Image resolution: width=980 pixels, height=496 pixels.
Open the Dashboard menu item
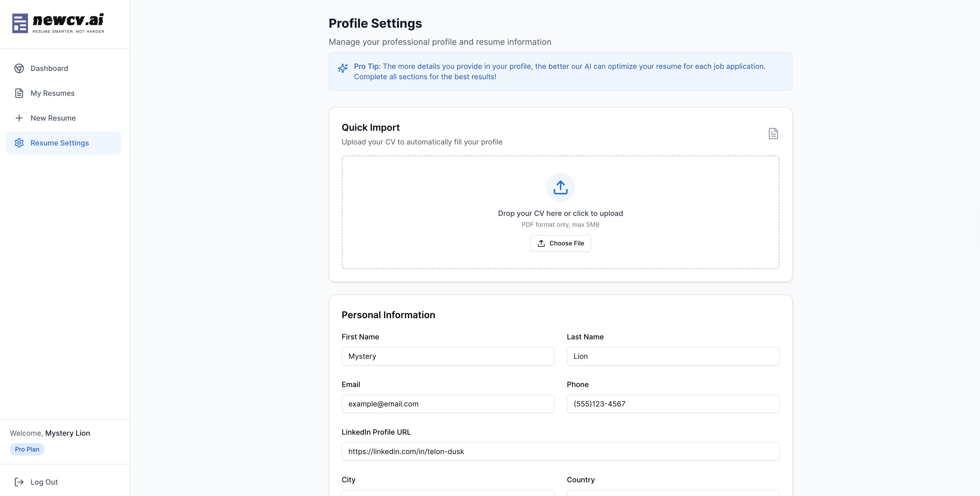tap(49, 68)
